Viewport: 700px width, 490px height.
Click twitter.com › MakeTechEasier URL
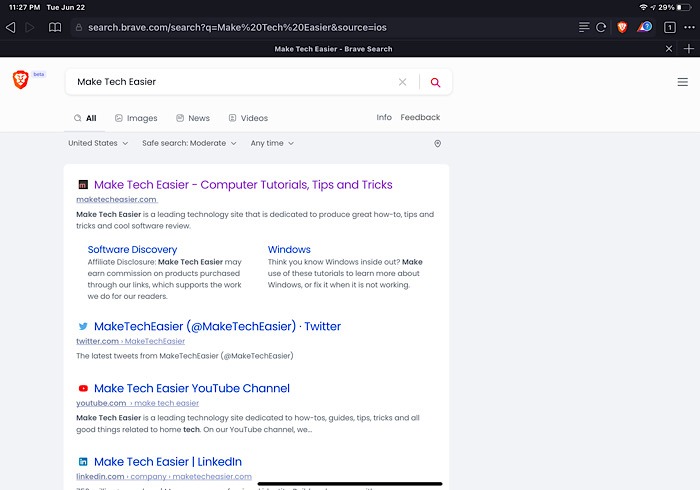click(130, 341)
